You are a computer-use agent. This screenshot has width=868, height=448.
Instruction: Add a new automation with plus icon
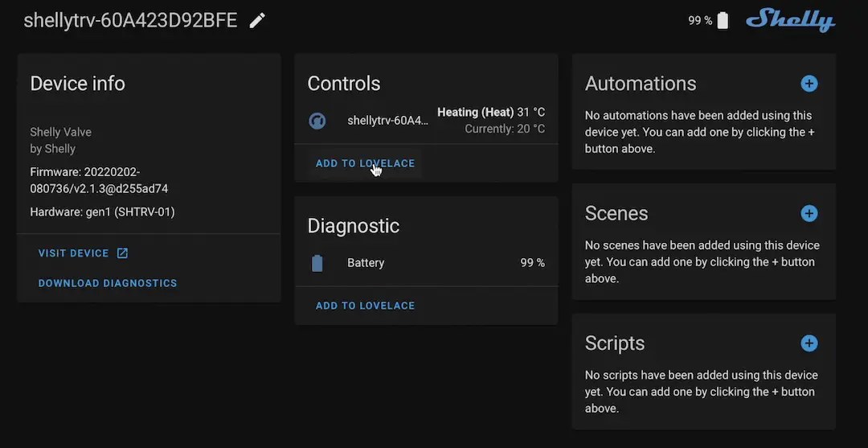[x=809, y=84]
